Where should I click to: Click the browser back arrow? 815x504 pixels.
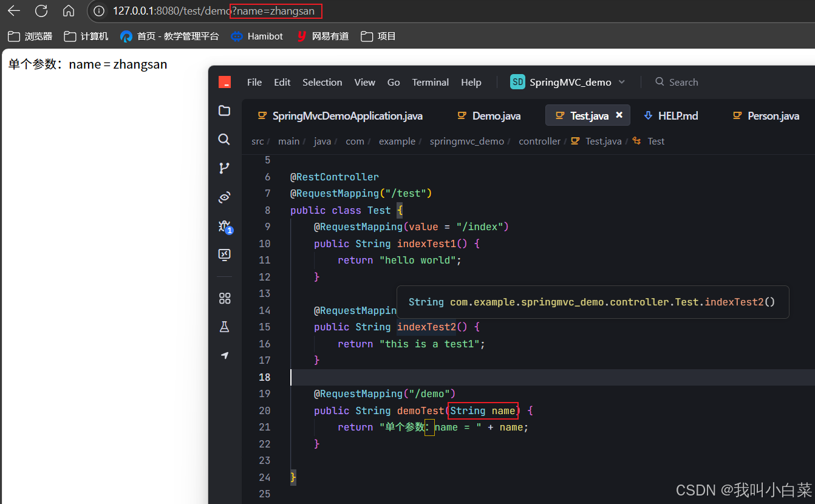[x=13, y=11]
